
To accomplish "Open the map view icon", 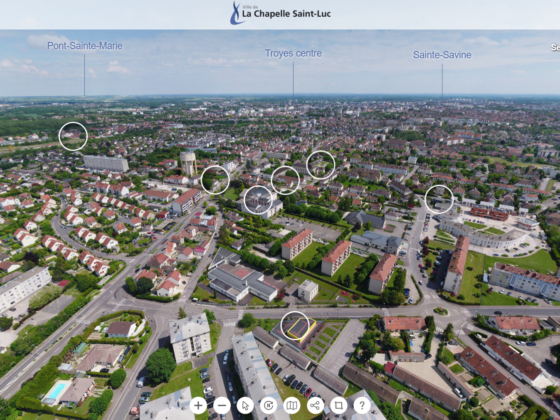I will [x=292, y=405].
